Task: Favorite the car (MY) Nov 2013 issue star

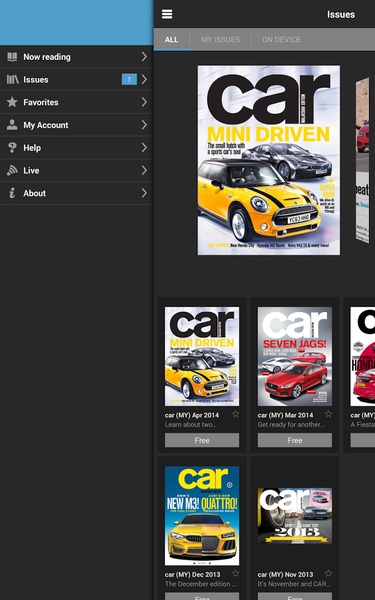Action: [328, 573]
